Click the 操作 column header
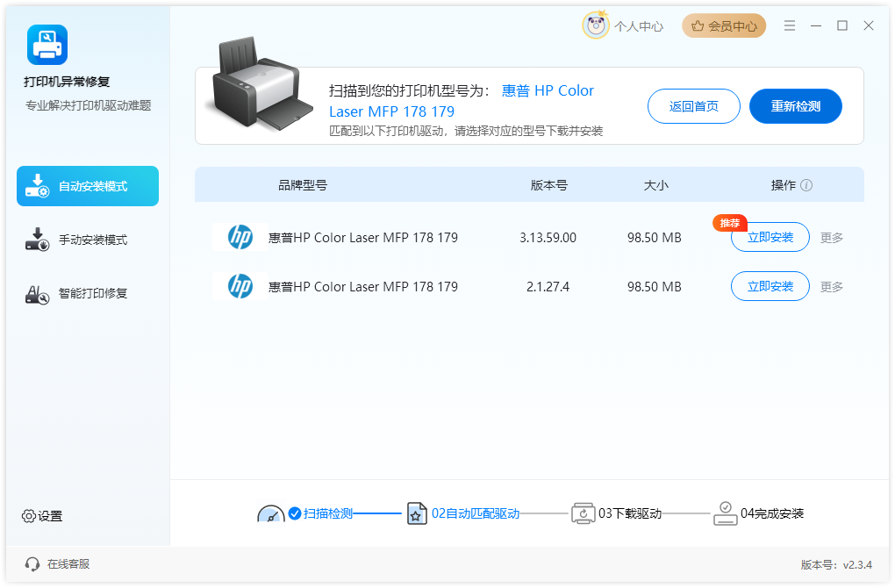Screen dimensions: 895x588 [783, 185]
